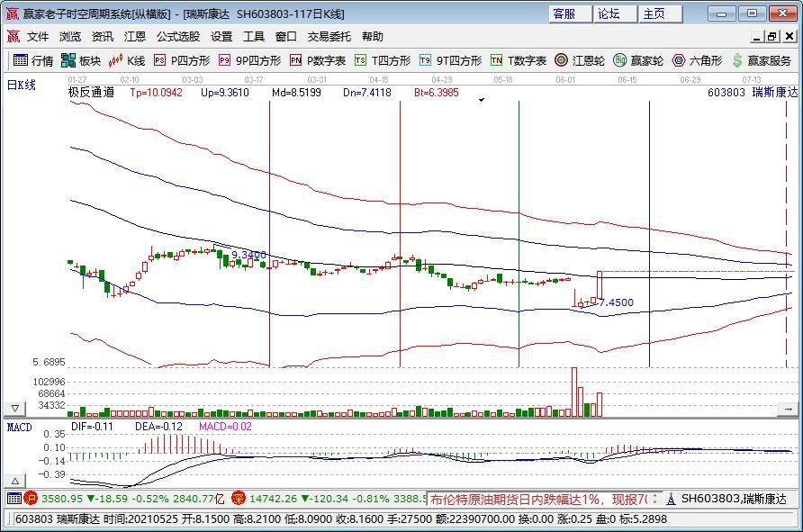Image resolution: width=803 pixels, height=532 pixels.
Task: Open the 公式选股 menu
Action: click(x=178, y=36)
